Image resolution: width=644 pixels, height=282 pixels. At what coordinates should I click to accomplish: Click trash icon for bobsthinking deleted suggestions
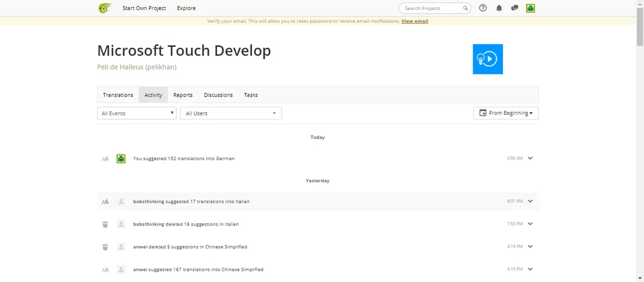point(105,224)
